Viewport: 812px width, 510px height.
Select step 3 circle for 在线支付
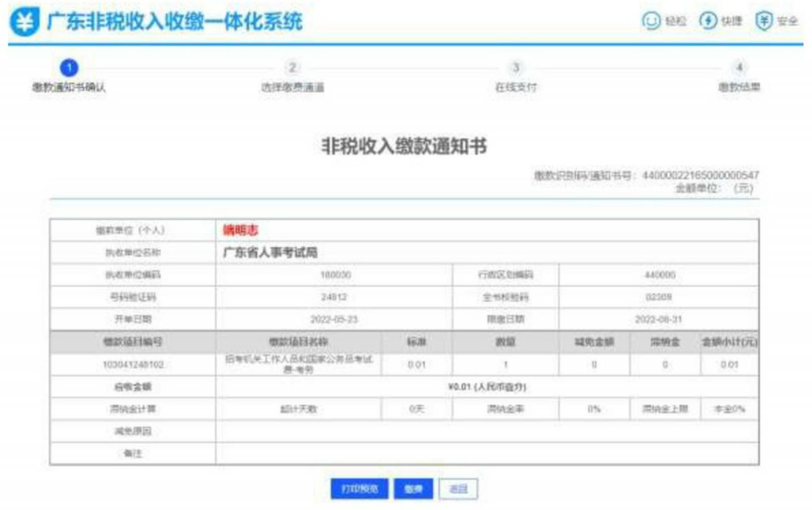[516, 68]
